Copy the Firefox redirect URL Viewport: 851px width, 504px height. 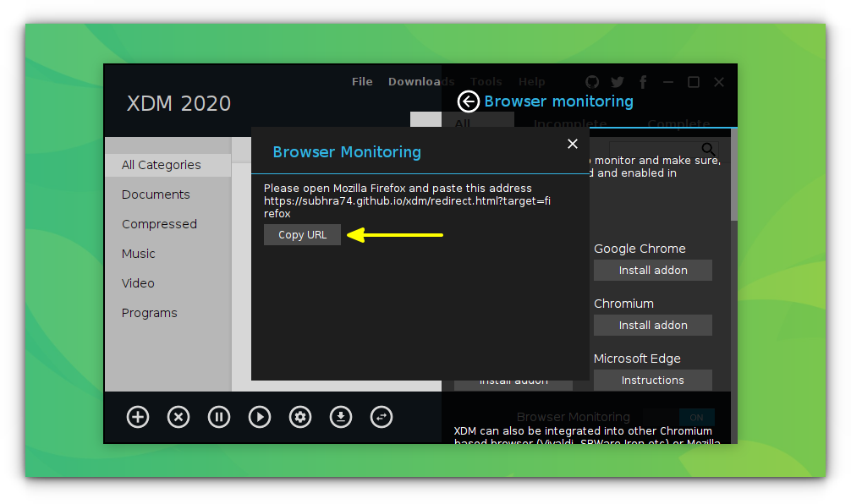[x=302, y=235]
